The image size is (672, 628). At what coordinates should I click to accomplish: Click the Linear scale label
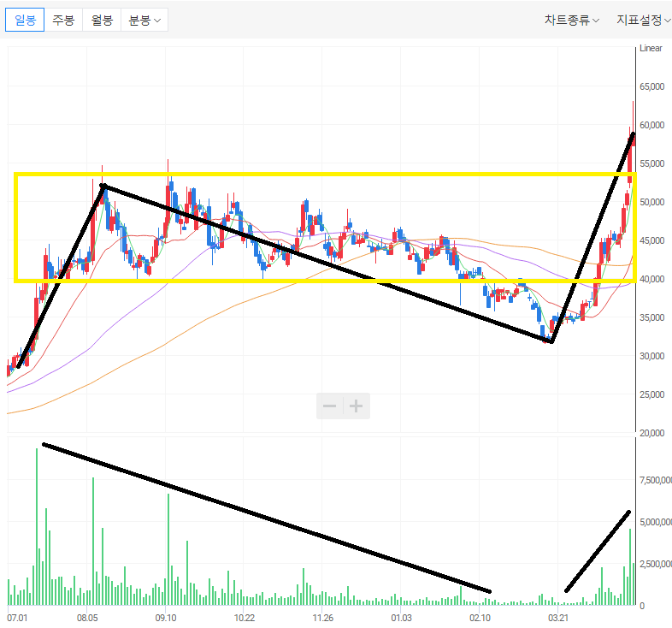click(651, 48)
